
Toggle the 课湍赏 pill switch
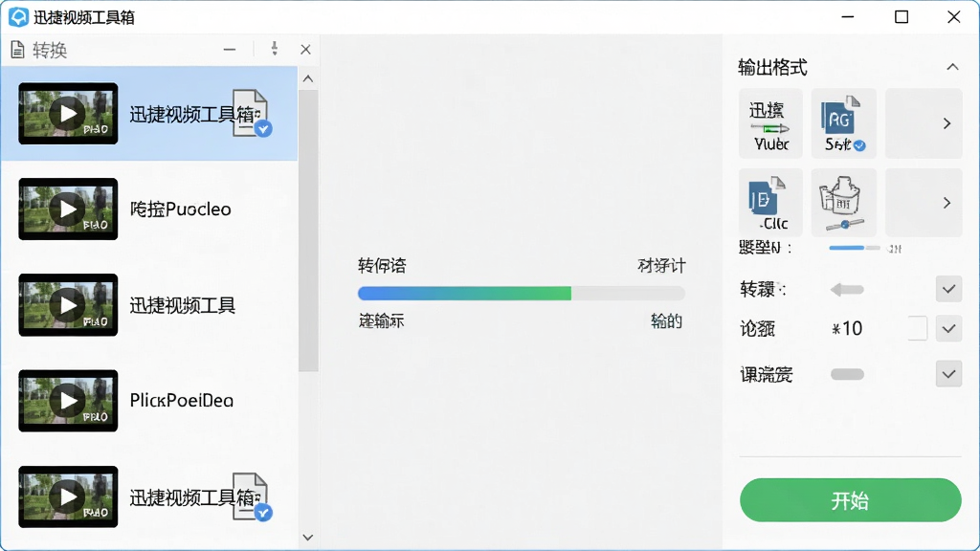click(x=847, y=374)
